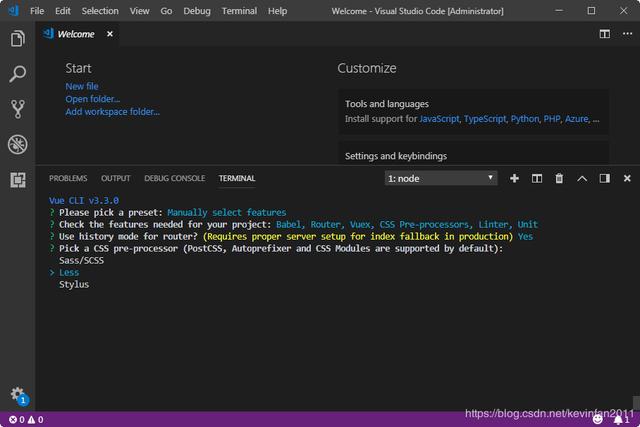The width and height of the screenshot is (640, 427).
Task: Click the terminal scrollbar thumb
Action: [x=636, y=403]
